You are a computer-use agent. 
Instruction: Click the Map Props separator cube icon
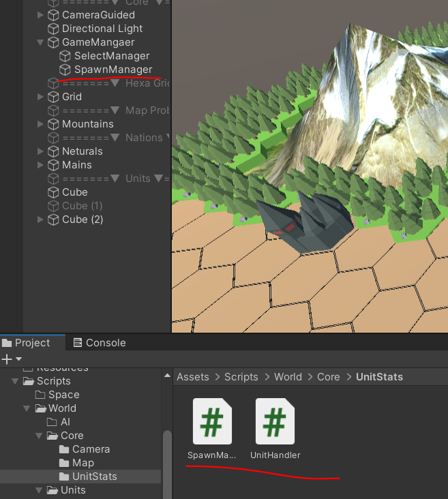coord(53,110)
